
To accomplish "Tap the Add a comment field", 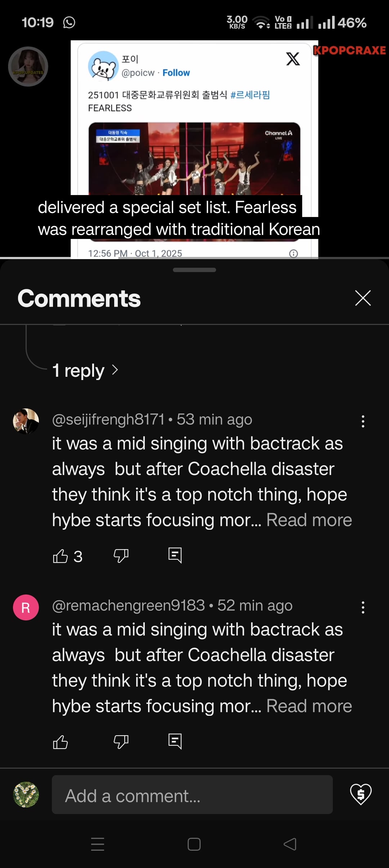I will pyautogui.click(x=192, y=795).
